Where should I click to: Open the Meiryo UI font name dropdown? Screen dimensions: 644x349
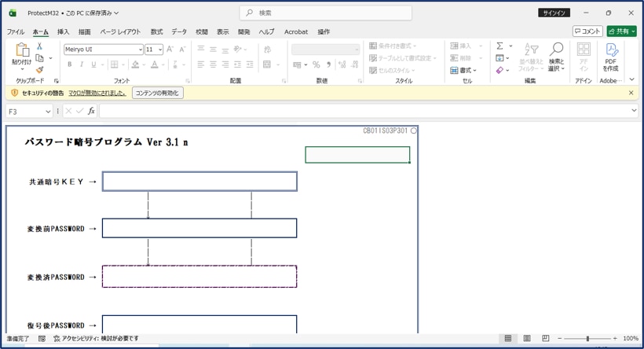[x=140, y=50]
